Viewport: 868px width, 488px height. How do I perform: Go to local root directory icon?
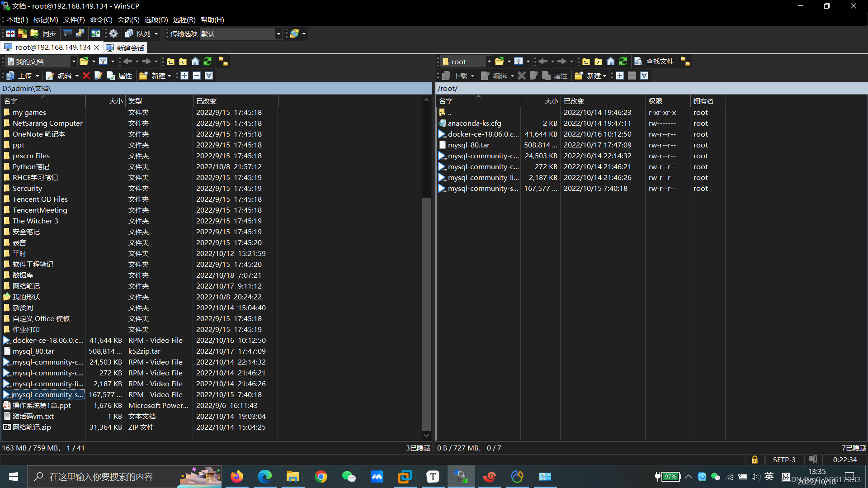(183, 62)
